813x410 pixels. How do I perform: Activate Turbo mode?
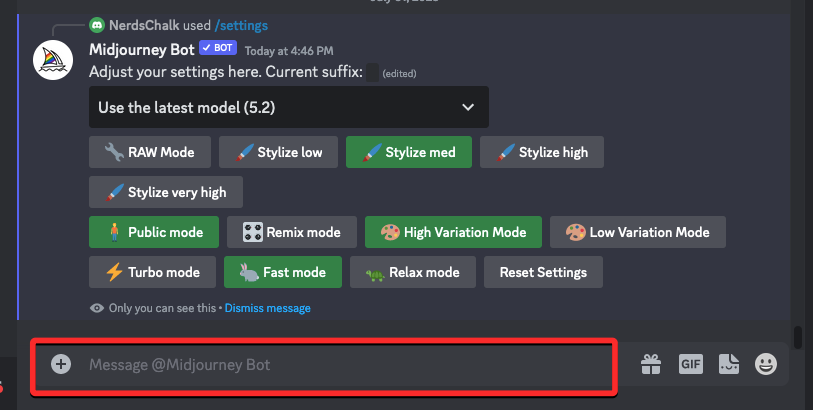[152, 272]
